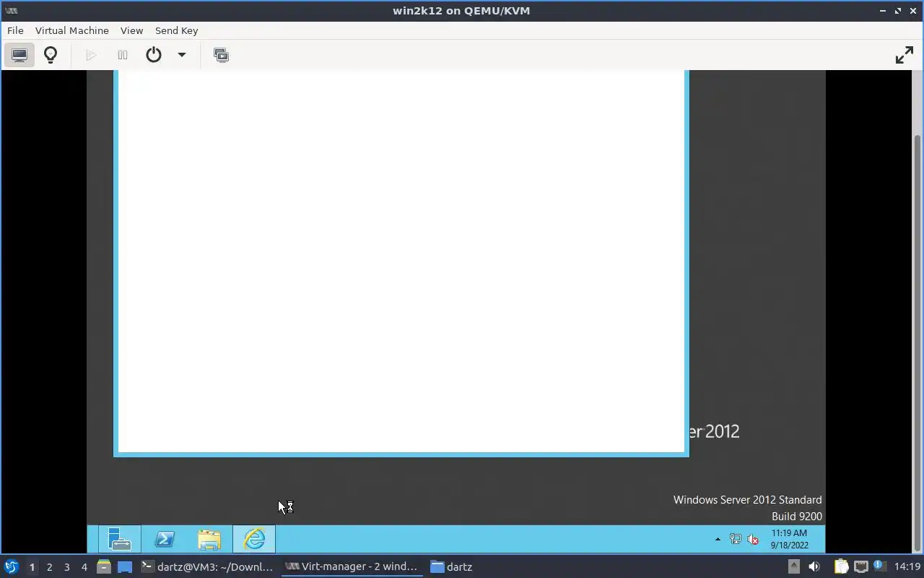
Task: Click the host network connection icon
Action: tap(860, 566)
